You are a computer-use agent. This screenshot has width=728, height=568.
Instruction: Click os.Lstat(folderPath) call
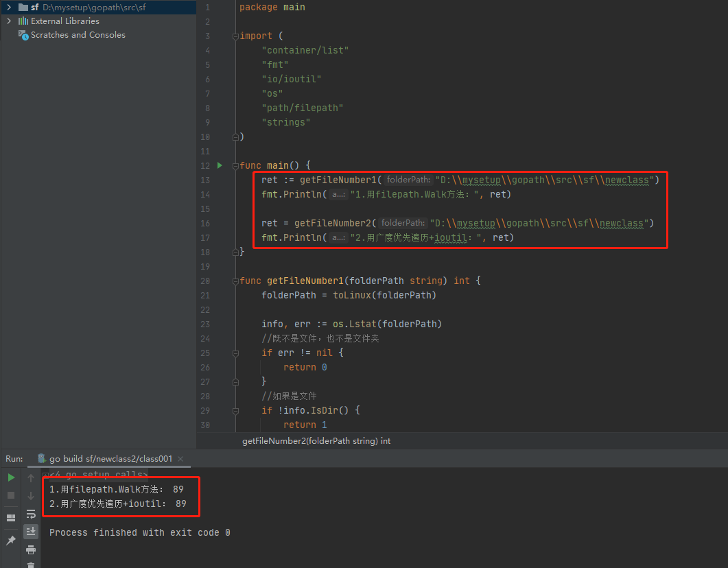tap(387, 324)
